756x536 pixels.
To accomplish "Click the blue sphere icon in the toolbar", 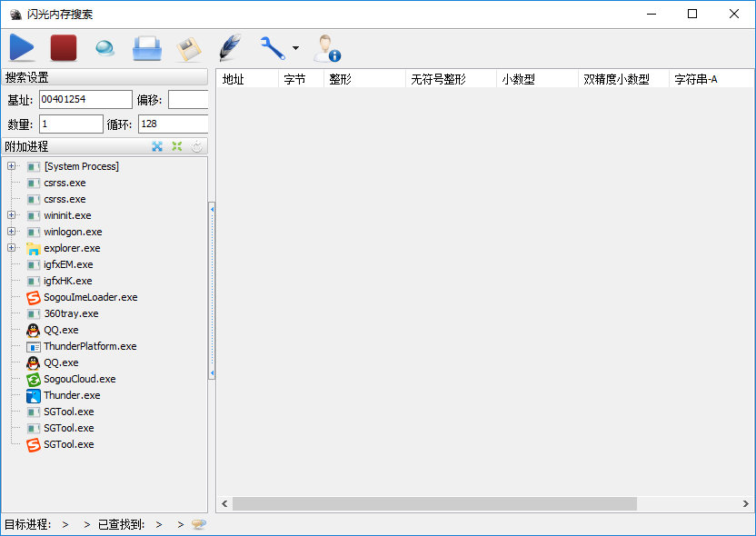I will 105,48.
